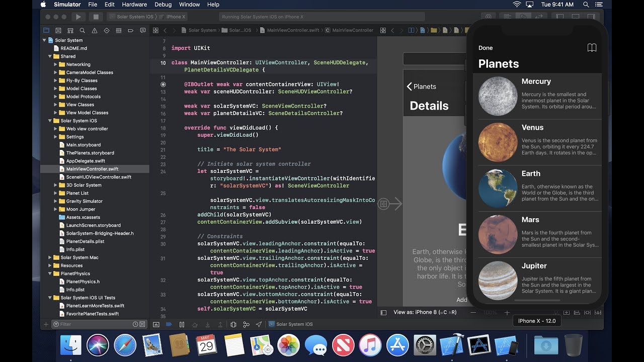Open the Help menu
The height and width of the screenshot is (362, 644).
pos(213,5)
